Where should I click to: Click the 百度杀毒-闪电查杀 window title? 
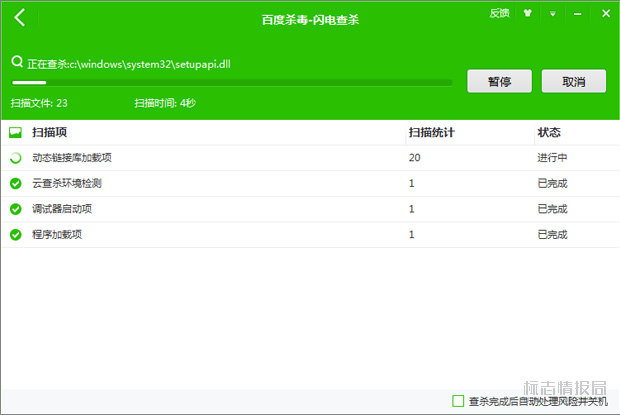pos(310,20)
